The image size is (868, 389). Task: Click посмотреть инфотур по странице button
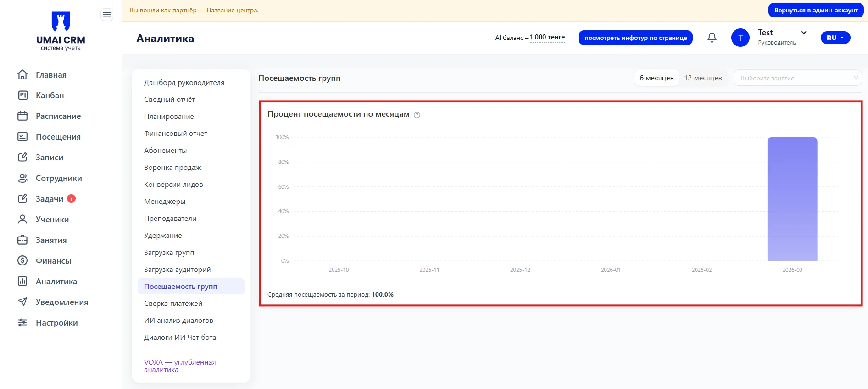pos(635,38)
